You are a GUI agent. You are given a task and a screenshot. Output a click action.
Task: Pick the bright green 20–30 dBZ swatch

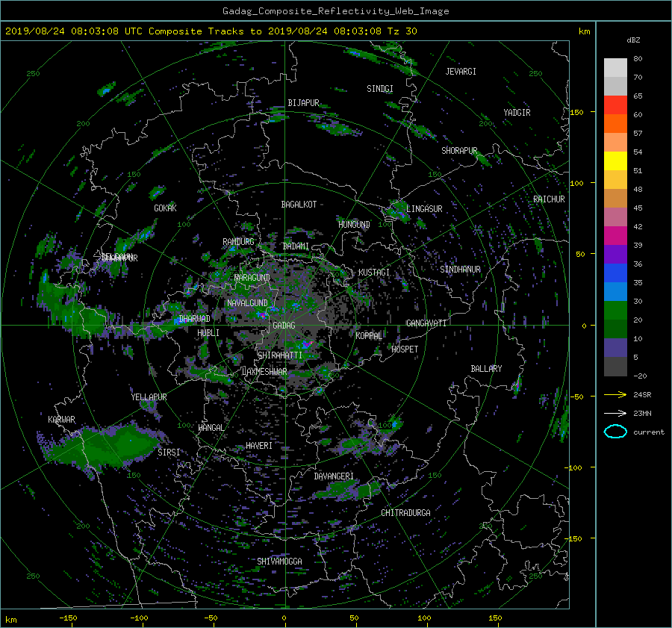615,311
